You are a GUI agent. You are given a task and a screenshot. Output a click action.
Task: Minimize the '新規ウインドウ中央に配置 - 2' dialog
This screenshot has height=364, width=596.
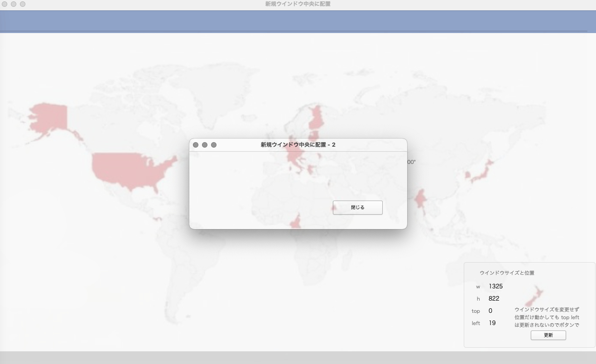click(x=205, y=145)
